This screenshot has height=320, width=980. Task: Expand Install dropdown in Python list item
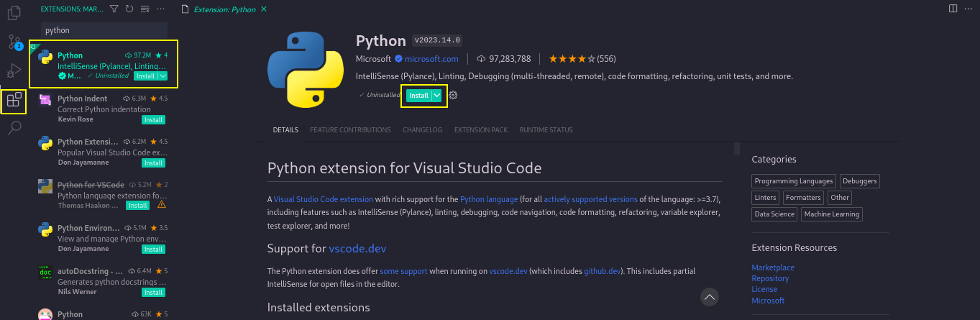click(162, 76)
